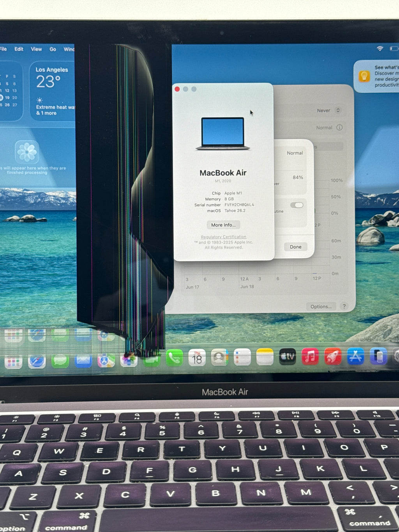
Task: Click the Jun 18 chart label
Action: (x=247, y=286)
